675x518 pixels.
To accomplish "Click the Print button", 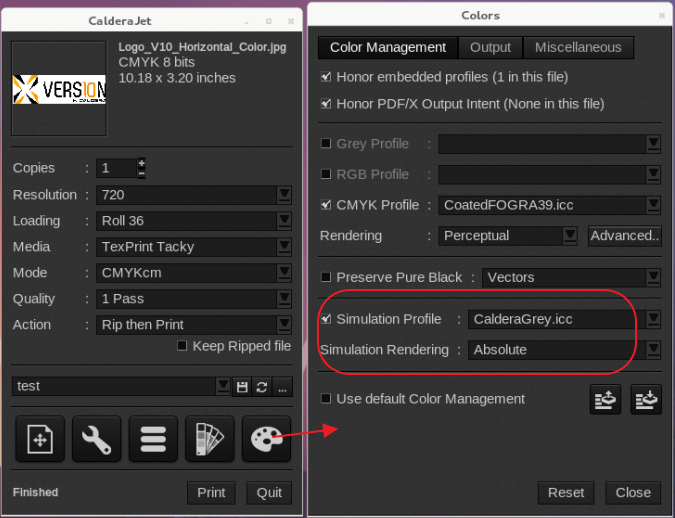I will point(211,492).
